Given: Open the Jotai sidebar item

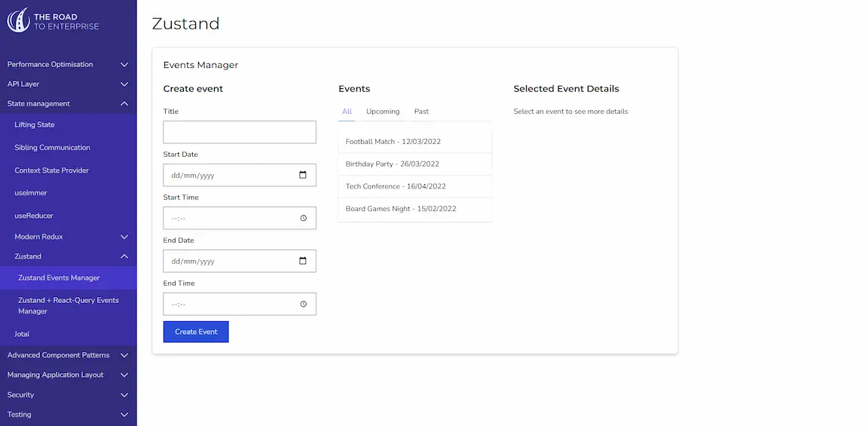Looking at the screenshot, I should 22,334.
